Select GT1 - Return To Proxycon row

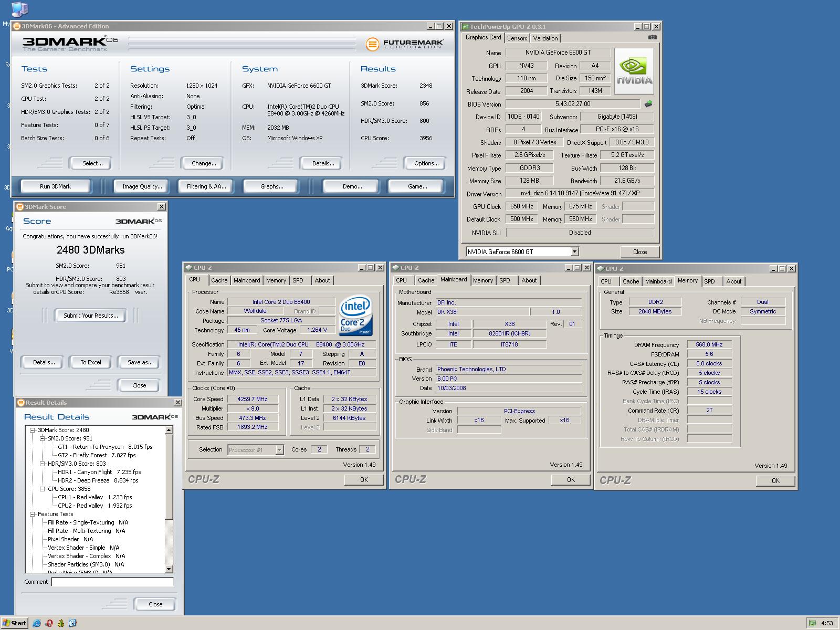point(105,447)
